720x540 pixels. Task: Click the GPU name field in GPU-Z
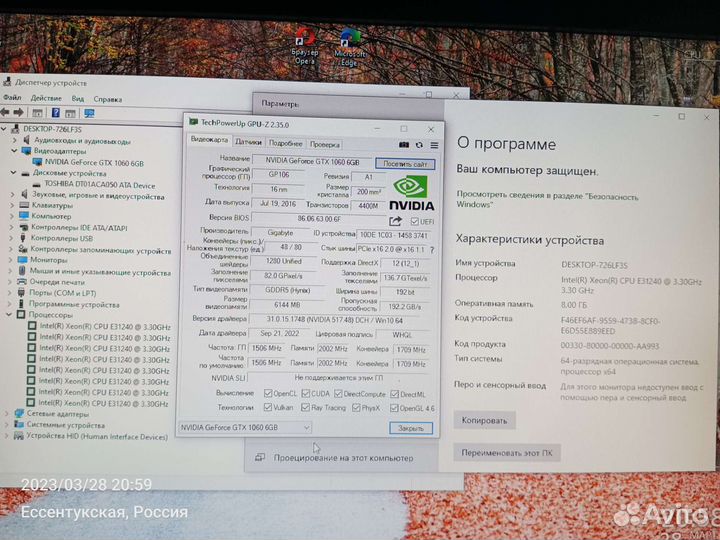(312, 161)
